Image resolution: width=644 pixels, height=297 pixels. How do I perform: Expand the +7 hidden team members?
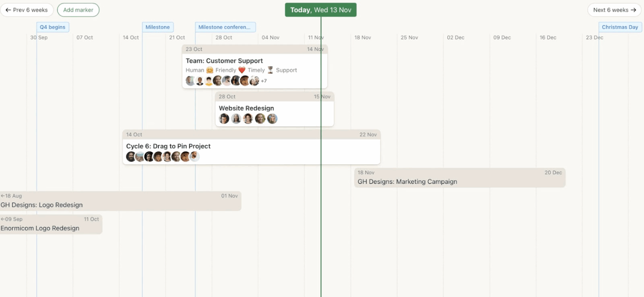tap(264, 81)
